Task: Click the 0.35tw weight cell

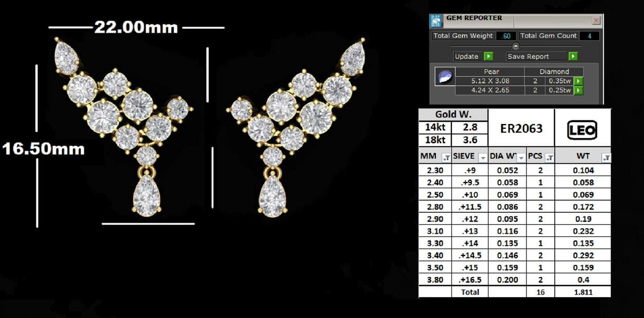Action: coord(559,81)
